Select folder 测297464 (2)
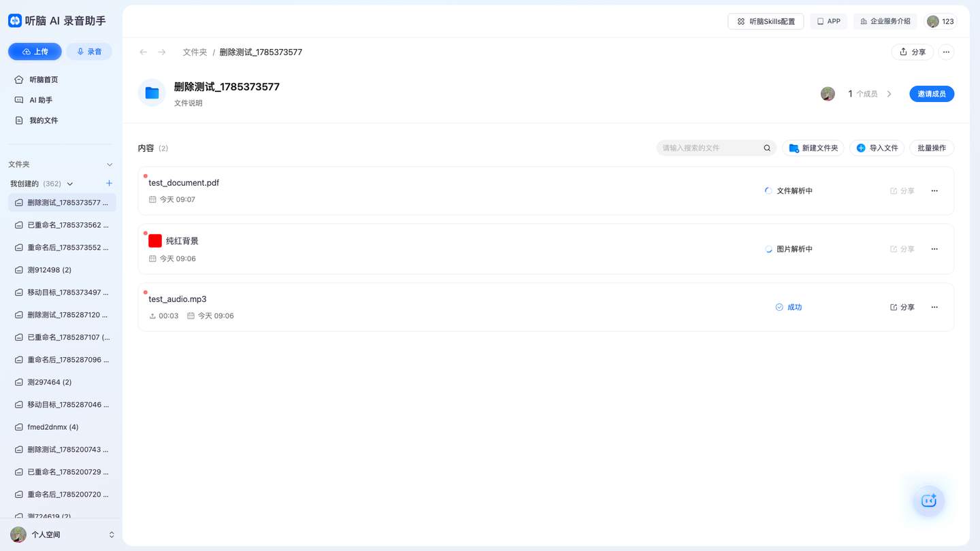This screenshot has width=980, height=551. coord(62,382)
